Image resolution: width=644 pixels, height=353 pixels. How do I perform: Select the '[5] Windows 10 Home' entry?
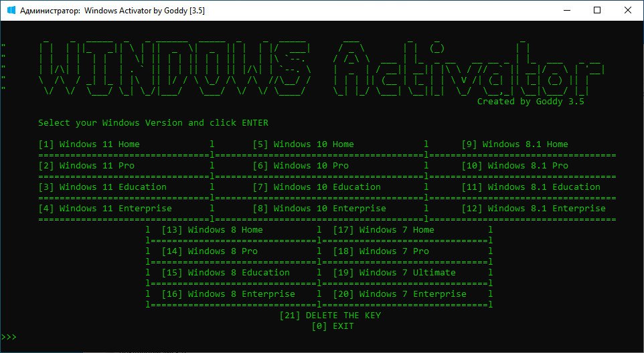pos(303,144)
